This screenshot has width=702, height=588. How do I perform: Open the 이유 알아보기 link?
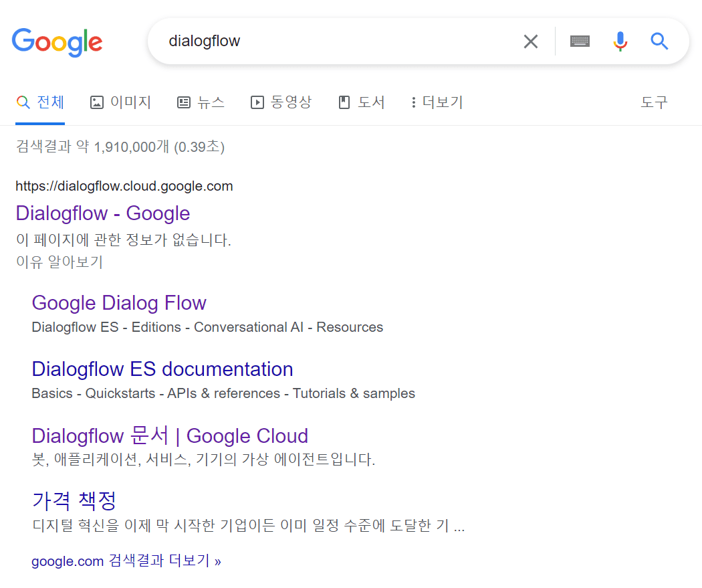tap(60, 262)
